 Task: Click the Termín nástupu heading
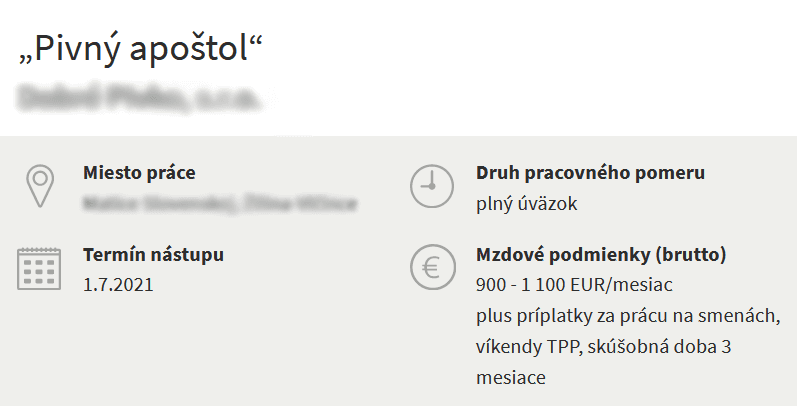(x=153, y=254)
